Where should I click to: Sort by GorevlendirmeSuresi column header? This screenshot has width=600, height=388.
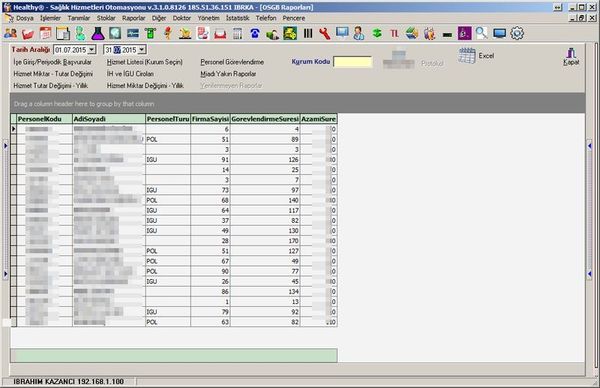pyautogui.click(x=265, y=119)
